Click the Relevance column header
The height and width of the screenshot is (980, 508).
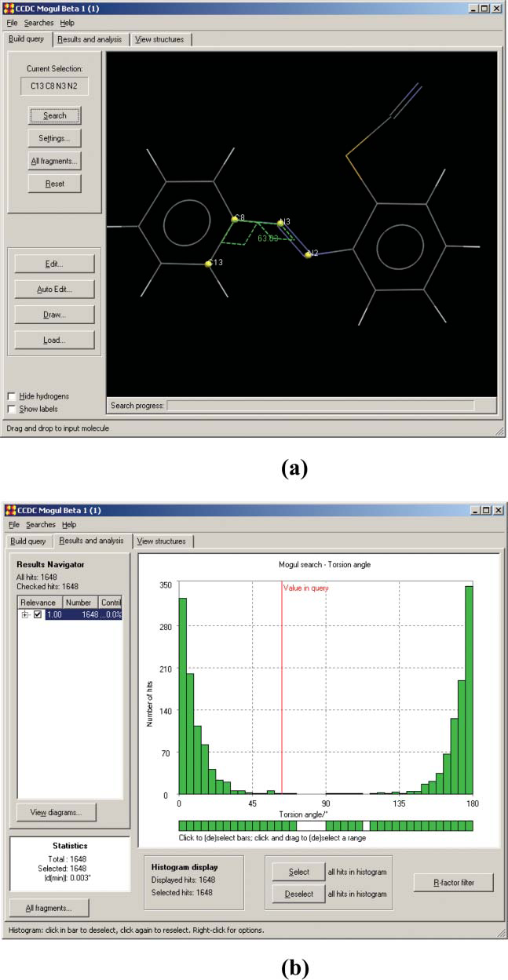pos(39,603)
